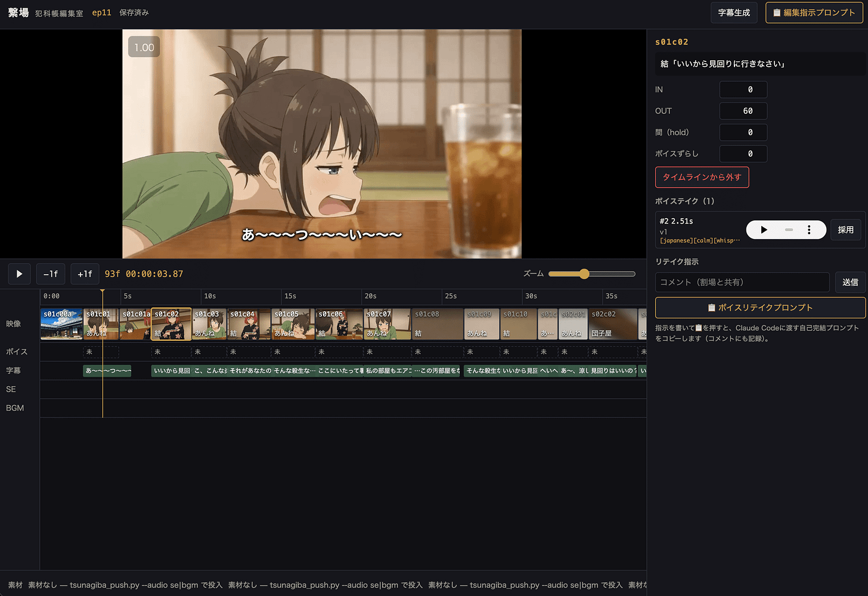The image size is (868, 596).
Task: Adopt voice take #2 with 採用
Action: pyautogui.click(x=845, y=229)
